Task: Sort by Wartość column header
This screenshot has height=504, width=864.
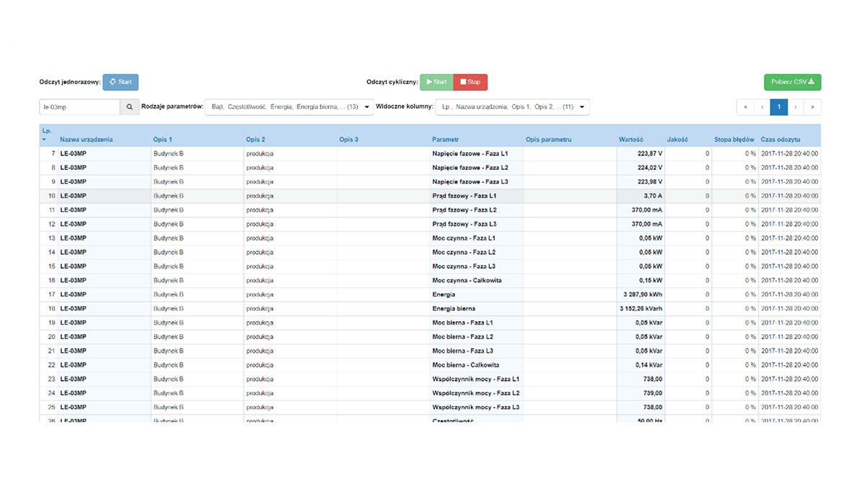Action: point(631,140)
